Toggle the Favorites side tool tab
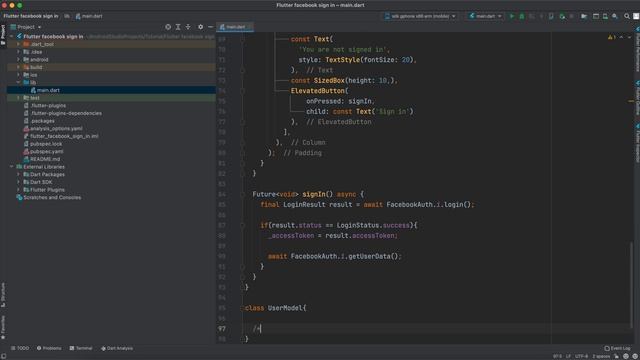The image size is (640, 360). point(3,327)
